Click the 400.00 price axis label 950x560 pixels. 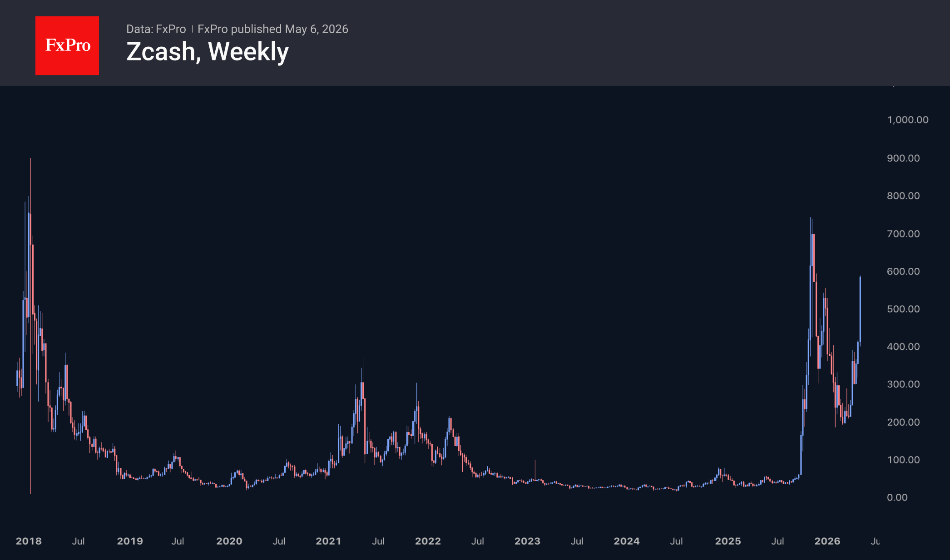903,347
